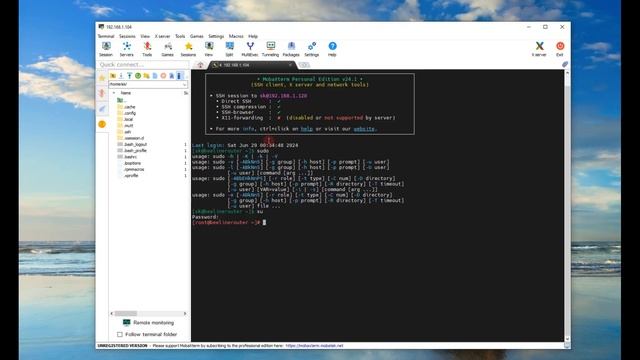Click the Quick connect input field

coord(143,64)
